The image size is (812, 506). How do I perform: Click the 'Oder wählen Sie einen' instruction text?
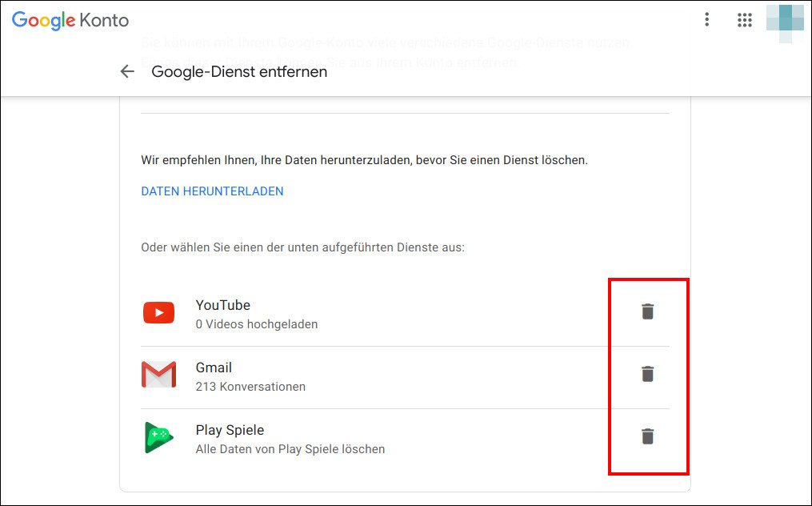(x=303, y=247)
